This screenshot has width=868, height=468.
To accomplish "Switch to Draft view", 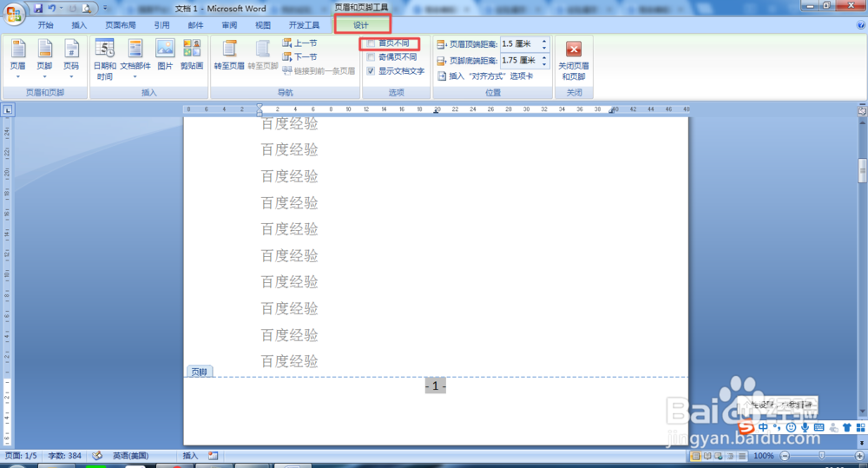I will tap(742, 456).
